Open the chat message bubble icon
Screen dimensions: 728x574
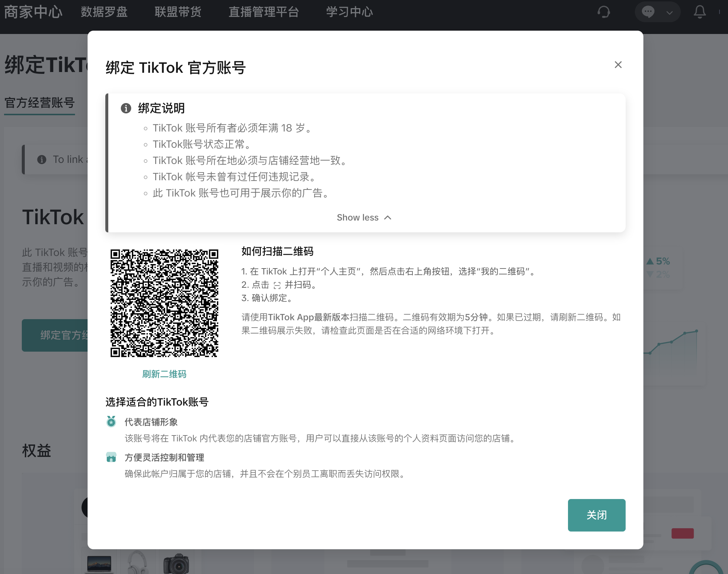648,12
